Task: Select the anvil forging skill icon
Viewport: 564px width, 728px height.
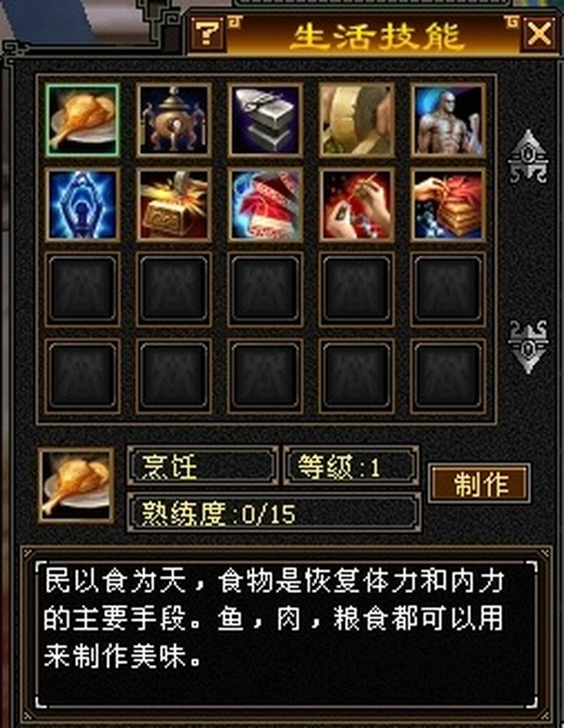Action: [265, 120]
